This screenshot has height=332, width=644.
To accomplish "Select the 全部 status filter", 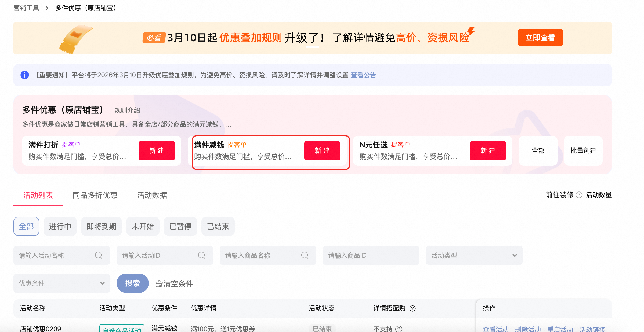I will [x=26, y=226].
